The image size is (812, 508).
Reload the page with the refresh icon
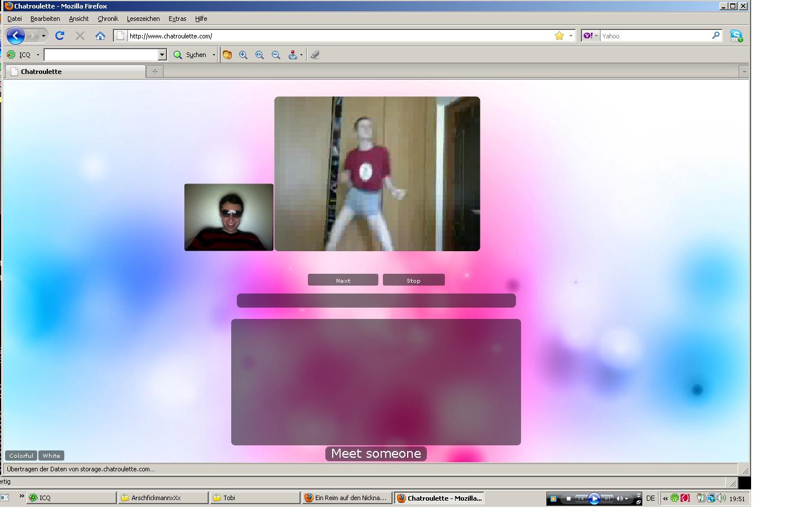pos(60,36)
